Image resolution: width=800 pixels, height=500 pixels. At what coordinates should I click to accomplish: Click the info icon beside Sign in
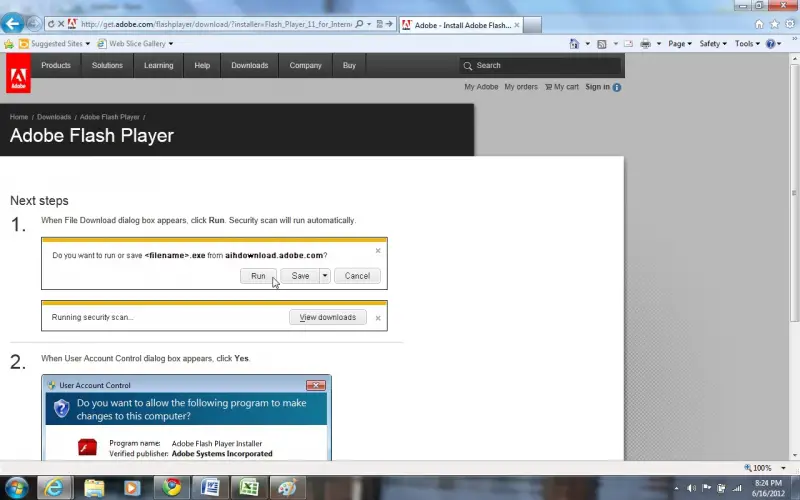pyautogui.click(x=617, y=87)
